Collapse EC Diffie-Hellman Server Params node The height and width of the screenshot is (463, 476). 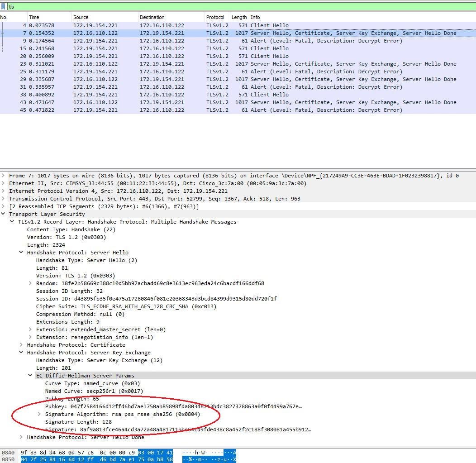click(30, 376)
